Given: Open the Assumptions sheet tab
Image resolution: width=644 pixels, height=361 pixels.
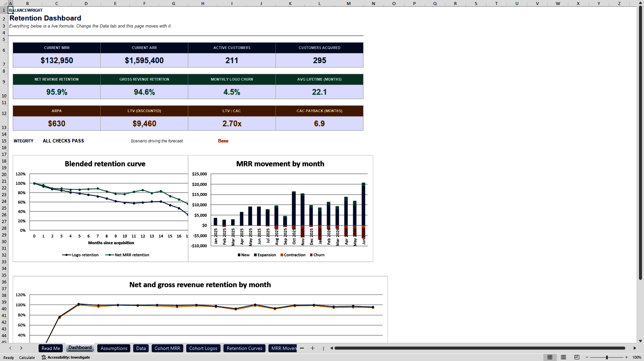Looking at the screenshot, I should pos(114,348).
